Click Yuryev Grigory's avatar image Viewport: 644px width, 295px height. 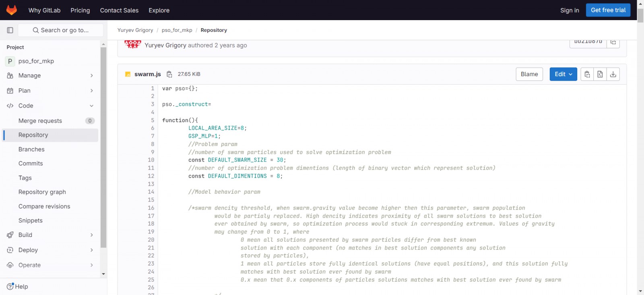(x=132, y=44)
